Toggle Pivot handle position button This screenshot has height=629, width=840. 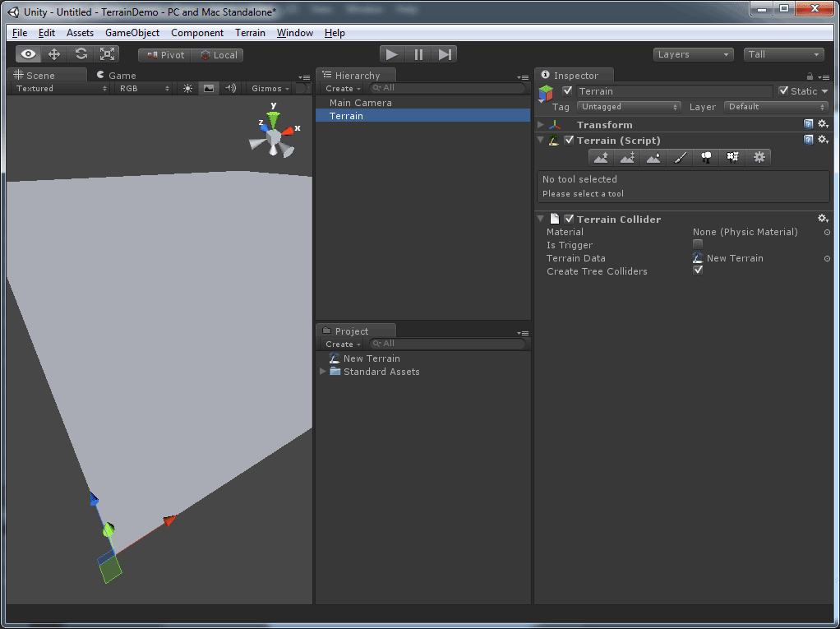[x=165, y=55]
